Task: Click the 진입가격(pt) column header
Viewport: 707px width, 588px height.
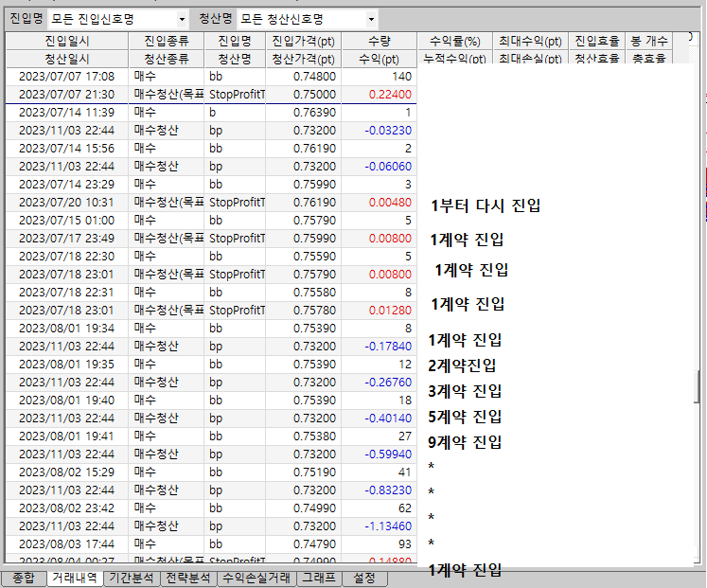Action: [x=302, y=42]
